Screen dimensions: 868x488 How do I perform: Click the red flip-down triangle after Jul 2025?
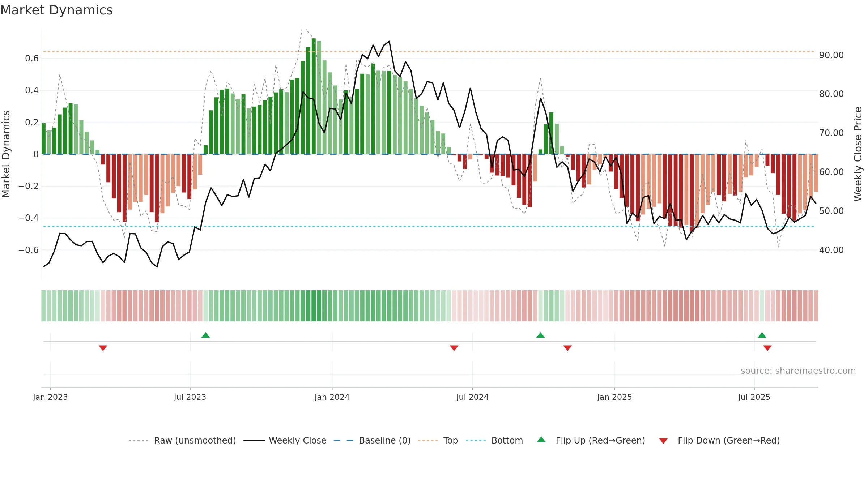coord(767,348)
